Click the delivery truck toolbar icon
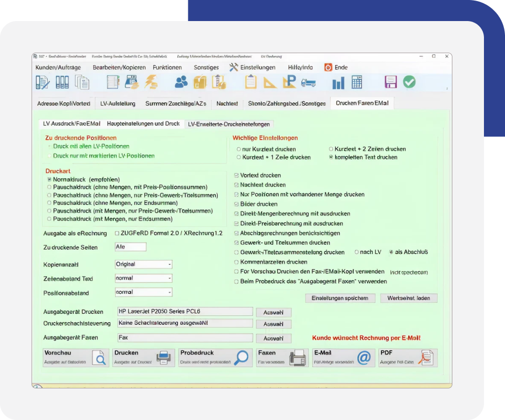This screenshot has height=420, width=505. pyautogui.click(x=308, y=82)
